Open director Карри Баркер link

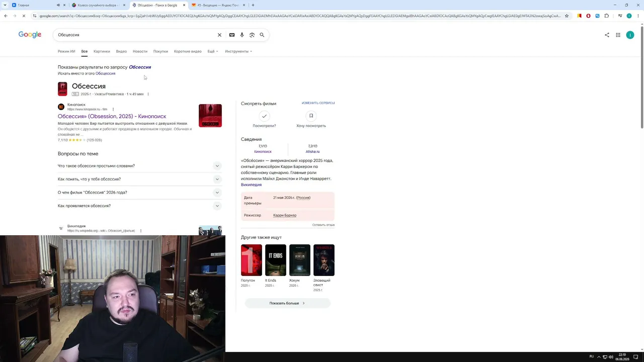[x=285, y=215]
